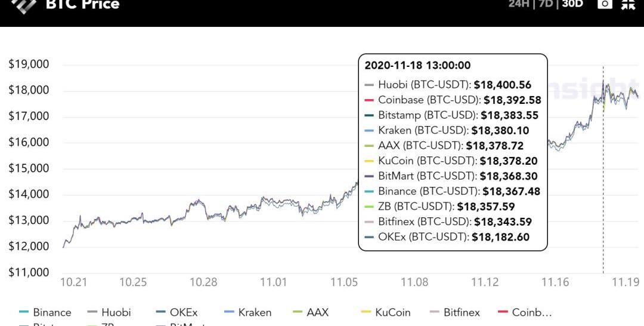The width and height of the screenshot is (644, 326).
Task: Select the 30D time range
Action: coord(572,4)
